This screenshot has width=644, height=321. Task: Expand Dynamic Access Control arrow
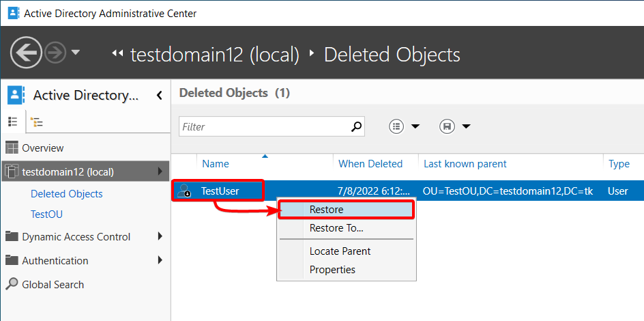point(160,236)
